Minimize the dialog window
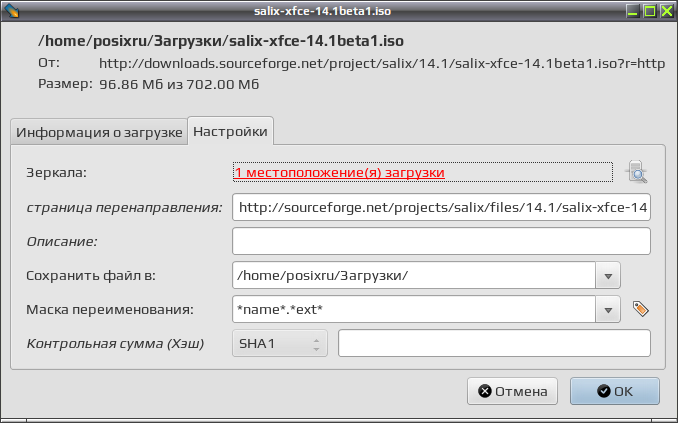The width and height of the screenshot is (678, 423). [x=633, y=11]
